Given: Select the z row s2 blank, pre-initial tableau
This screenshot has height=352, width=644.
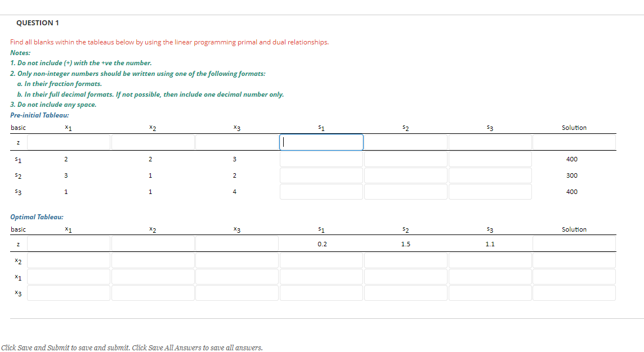Looking at the screenshot, I should pyautogui.click(x=405, y=142).
